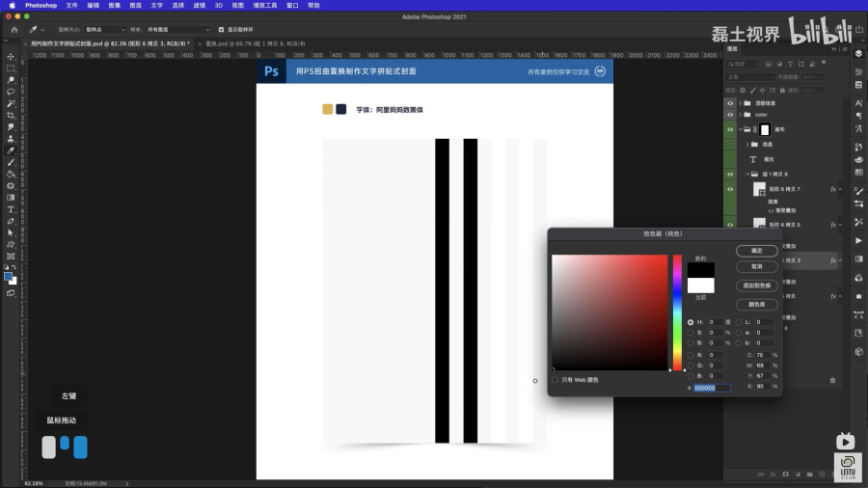
Task: Click lock all padlock icon
Action: (782, 91)
